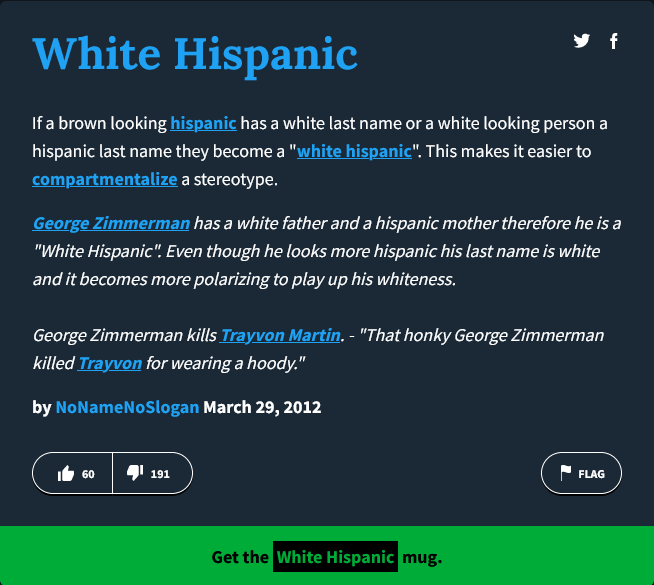
Task: Visit the George Zimmerman link
Action: click(x=110, y=223)
